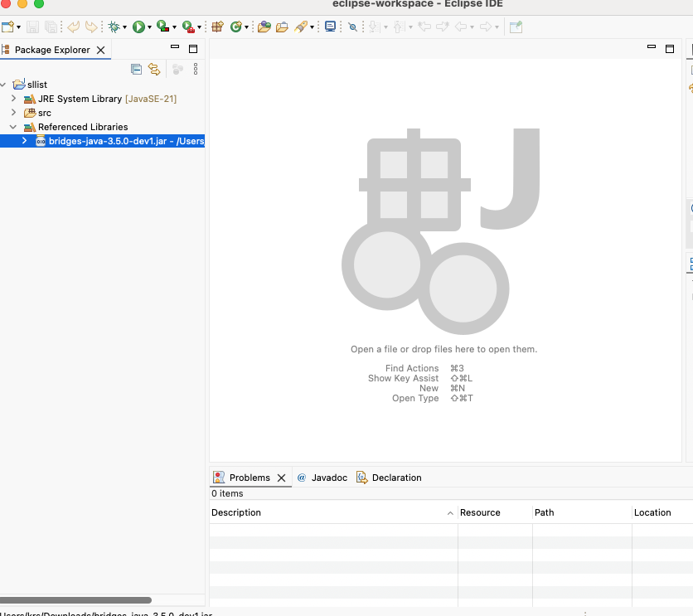Click the Pin Editor toolbar icon
The height and width of the screenshot is (616, 693).
pos(516,27)
